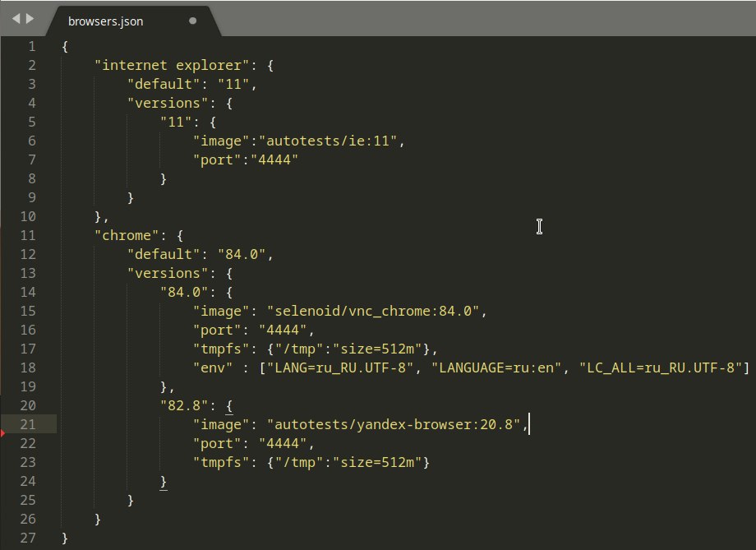
Task: Click closing brace on line 27
Action: pyautogui.click(x=65, y=538)
